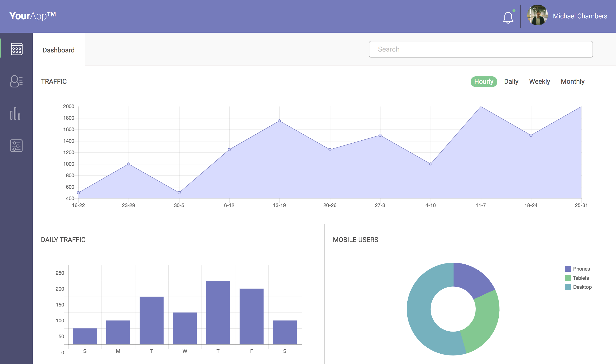This screenshot has height=364, width=616.
Task: Click the Michael Chambers username
Action: pyautogui.click(x=580, y=16)
